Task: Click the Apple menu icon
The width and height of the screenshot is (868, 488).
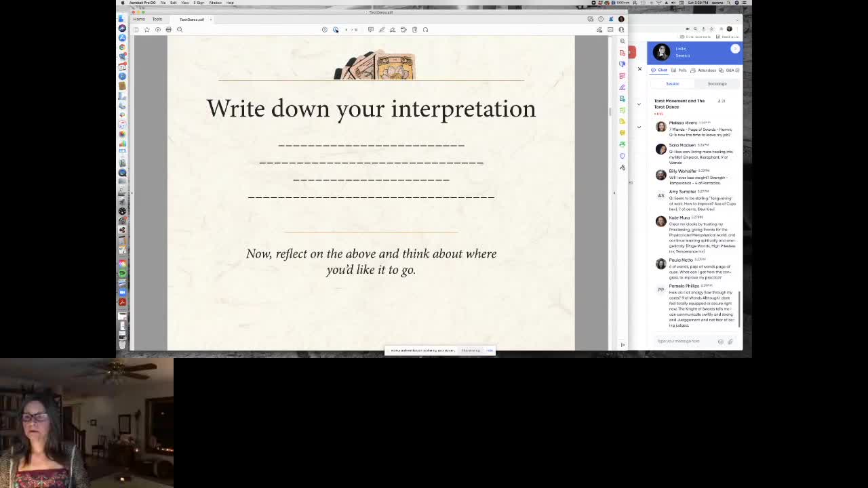Action: [123, 3]
